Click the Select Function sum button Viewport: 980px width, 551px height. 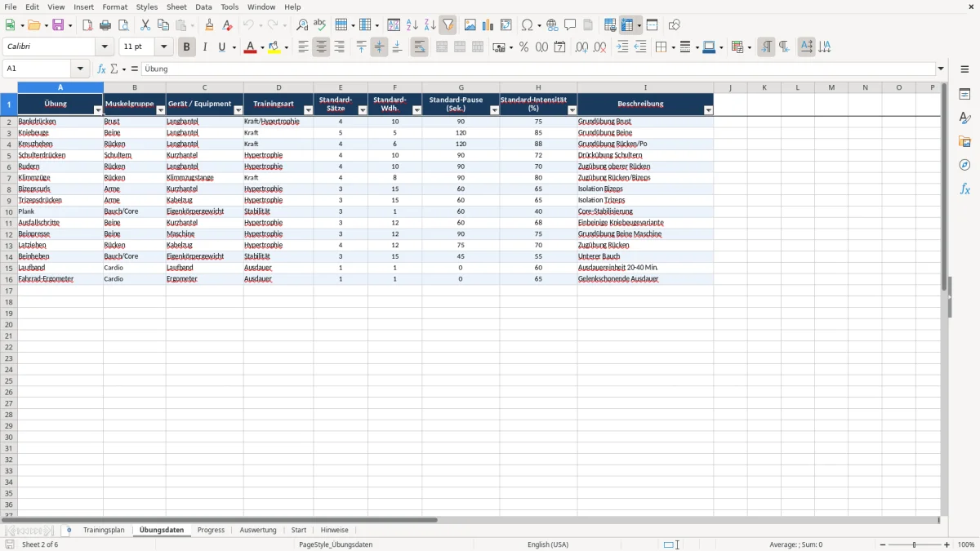[114, 69]
